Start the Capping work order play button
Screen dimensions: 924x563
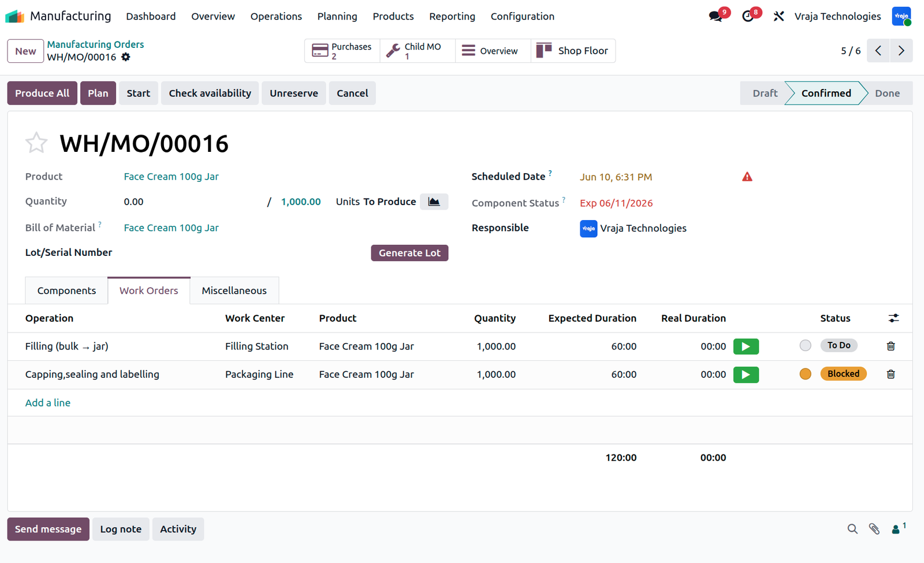pyautogui.click(x=746, y=375)
